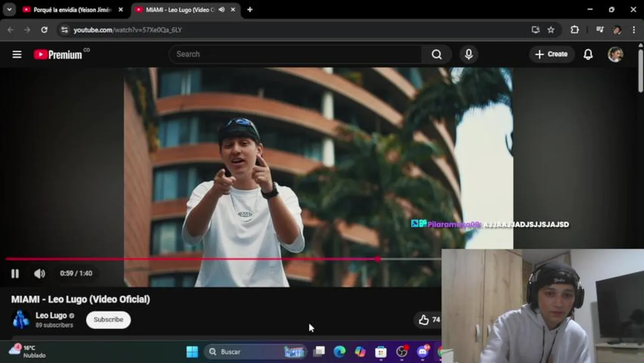Bookmark this page with the star

pyautogui.click(x=551, y=30)
